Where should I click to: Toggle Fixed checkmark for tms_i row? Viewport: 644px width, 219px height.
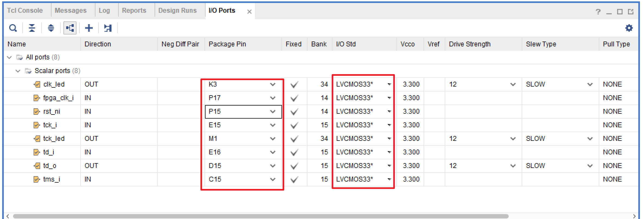[294, 180]
